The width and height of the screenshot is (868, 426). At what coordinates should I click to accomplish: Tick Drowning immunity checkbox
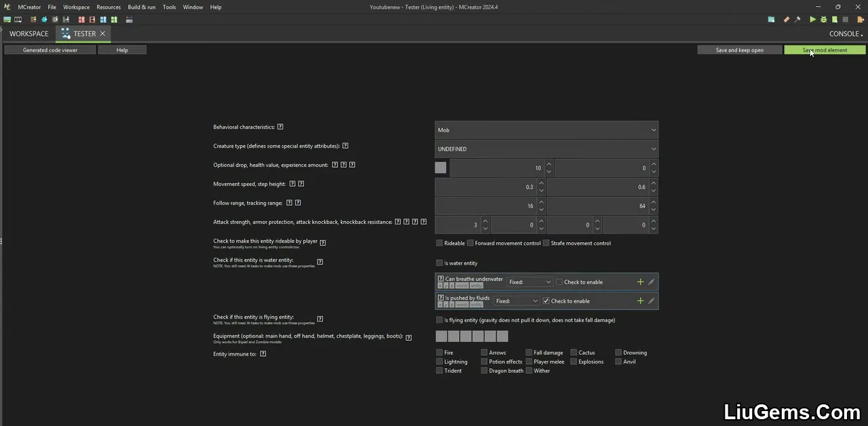click(618, 353)
